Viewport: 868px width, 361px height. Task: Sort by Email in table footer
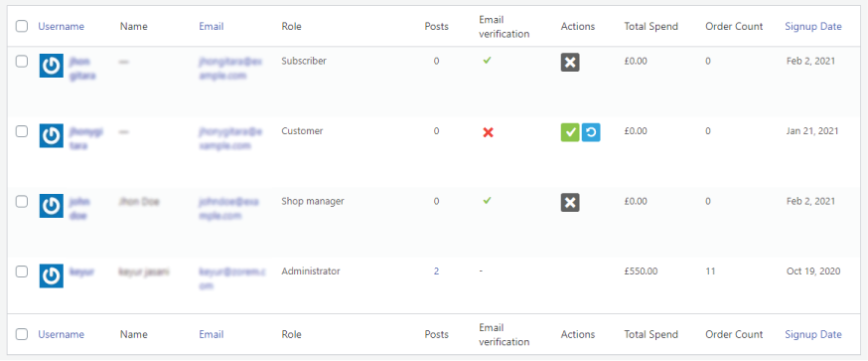coord(212,334)
